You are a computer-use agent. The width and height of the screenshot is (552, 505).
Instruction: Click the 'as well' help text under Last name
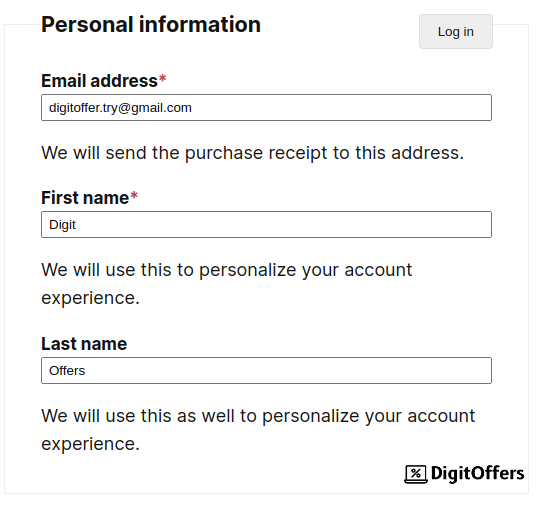click(x=258, y=430)
